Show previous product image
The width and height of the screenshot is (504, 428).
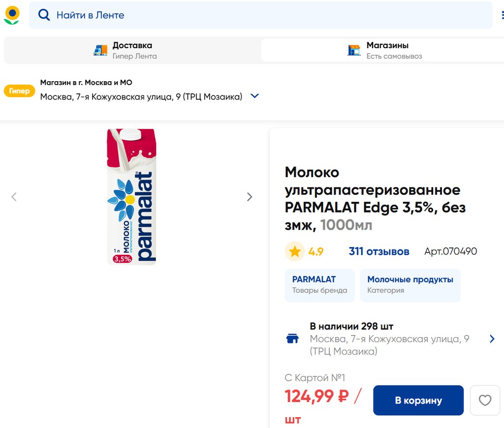click(14, 197)
